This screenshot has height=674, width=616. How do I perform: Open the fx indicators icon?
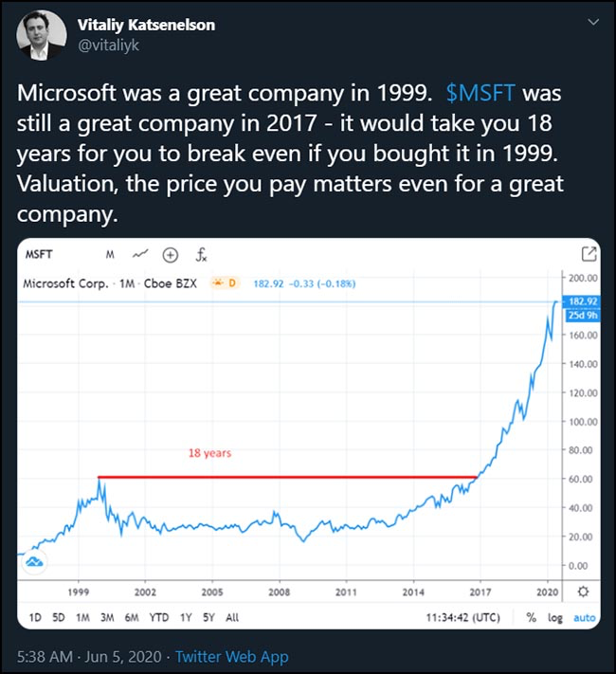pos(201,254)
